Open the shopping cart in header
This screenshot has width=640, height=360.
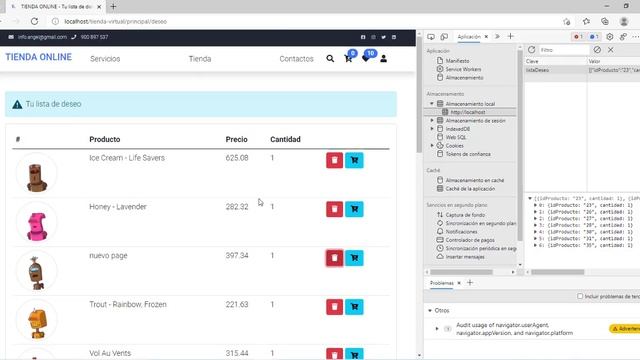coord(348,59)
